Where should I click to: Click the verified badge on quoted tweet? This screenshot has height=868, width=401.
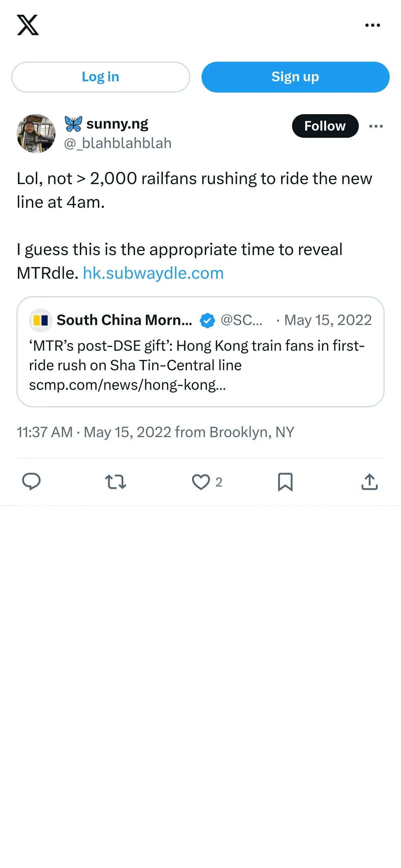click(x=207, y=321)
